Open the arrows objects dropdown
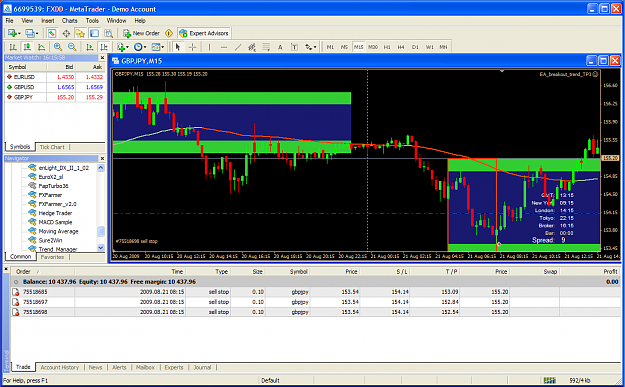This screenshot has height=387, width=625. [x=311, y=47]
